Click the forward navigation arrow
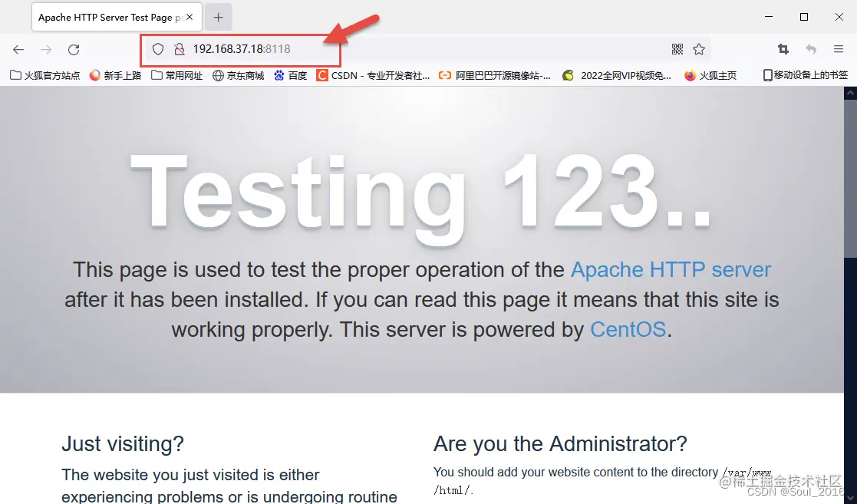The height and width of the screenshot is (504, 857). pyautogui.click(x=46, y=50)
